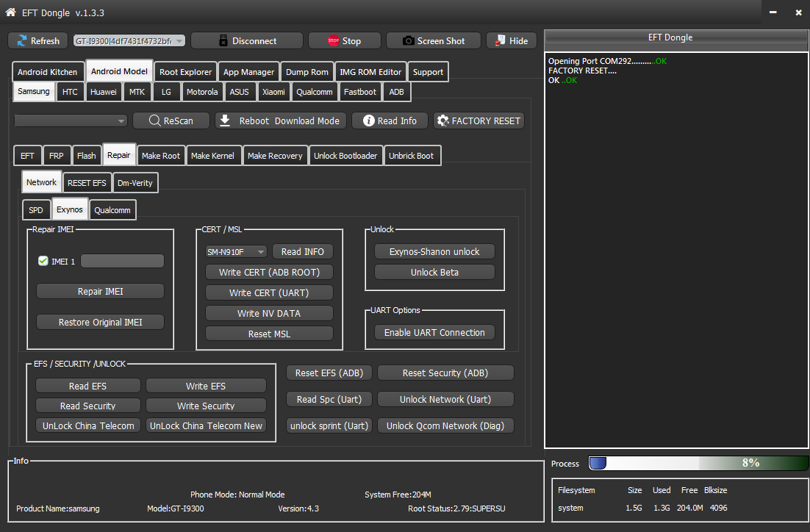Select the Huawei brand tab

104,92
